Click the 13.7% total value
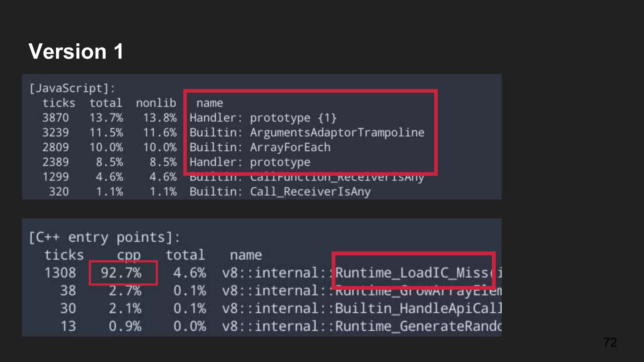644x362 pixels. (106, 118)
